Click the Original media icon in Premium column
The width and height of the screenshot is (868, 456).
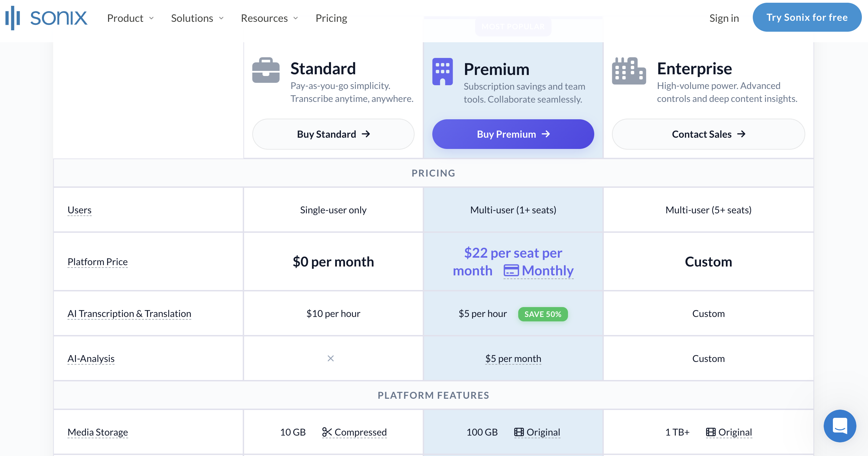(x=519, y=432)
